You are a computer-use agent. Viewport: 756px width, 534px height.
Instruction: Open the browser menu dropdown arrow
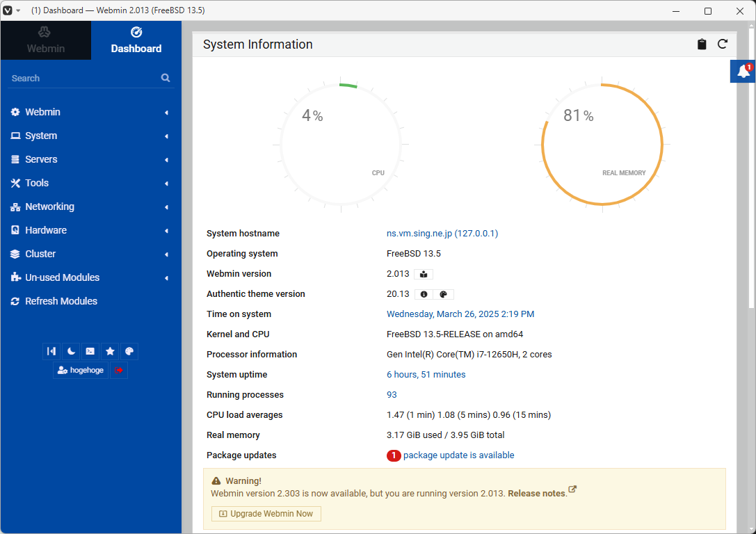point(18,10)
